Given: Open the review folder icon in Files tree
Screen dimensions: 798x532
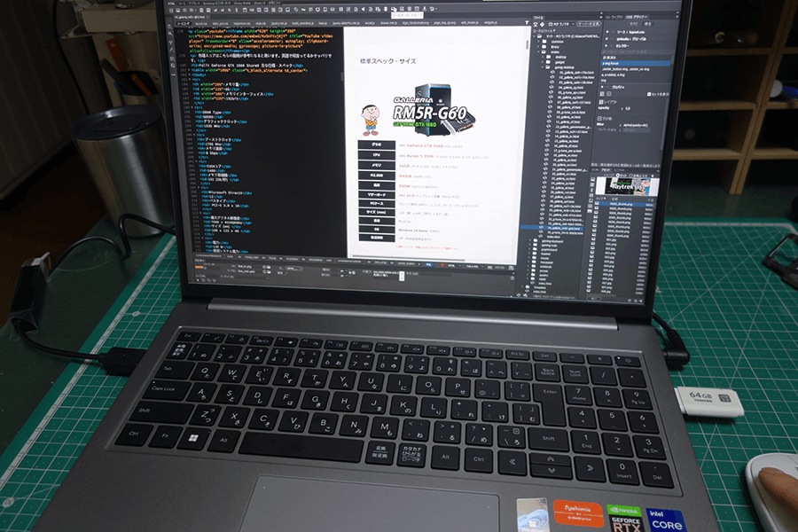Looking at the screenshot, I should click(x=544, y=52).
